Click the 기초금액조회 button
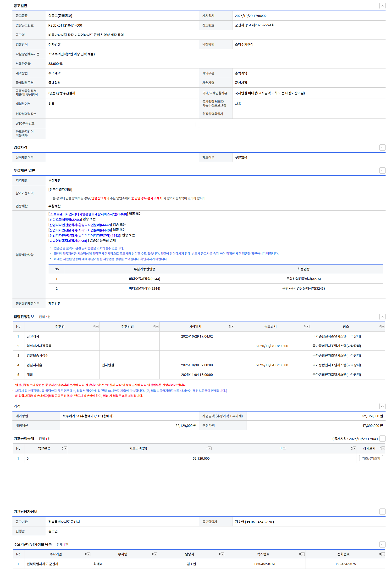 (x=371, y=458)
